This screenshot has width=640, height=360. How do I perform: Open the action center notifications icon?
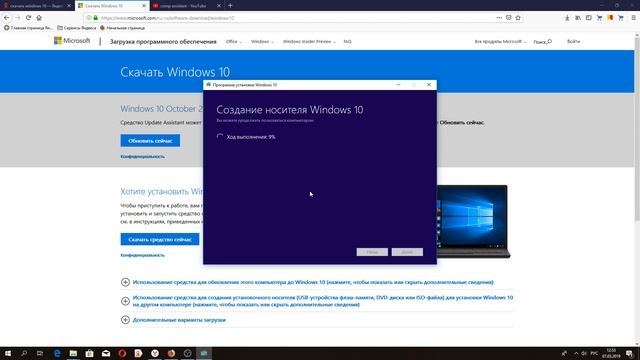coord(630,353)
